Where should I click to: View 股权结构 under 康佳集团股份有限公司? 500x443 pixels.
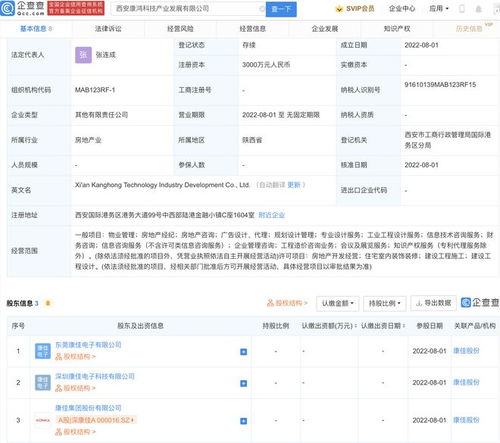75,432
